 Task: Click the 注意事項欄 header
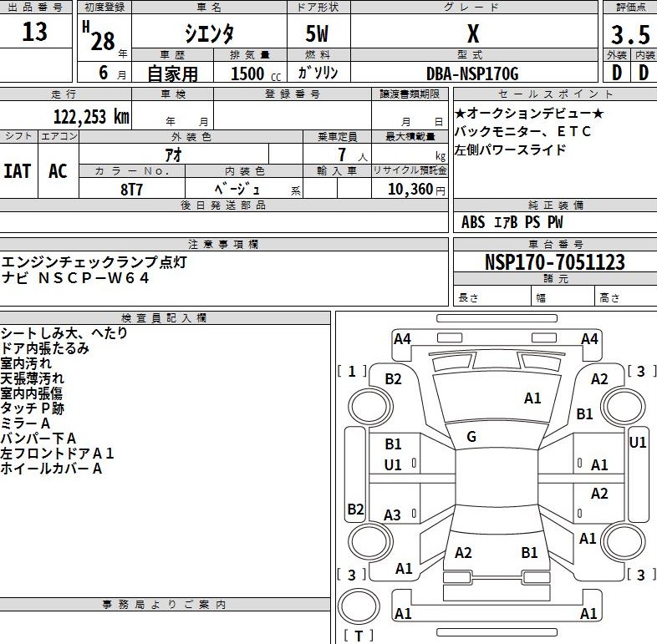(x=223, y=244)
